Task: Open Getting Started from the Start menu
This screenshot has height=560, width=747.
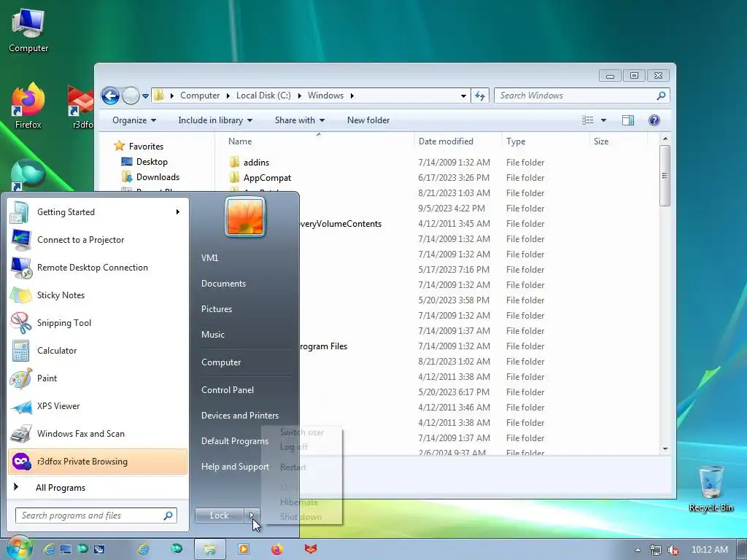Action: tap(98, 212)
